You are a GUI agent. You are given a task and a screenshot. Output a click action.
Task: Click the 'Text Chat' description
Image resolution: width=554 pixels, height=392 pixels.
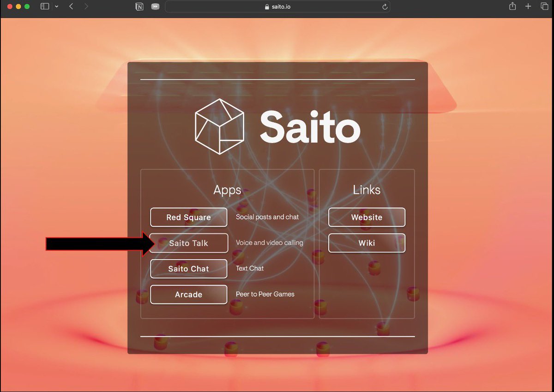click(250, 268)
